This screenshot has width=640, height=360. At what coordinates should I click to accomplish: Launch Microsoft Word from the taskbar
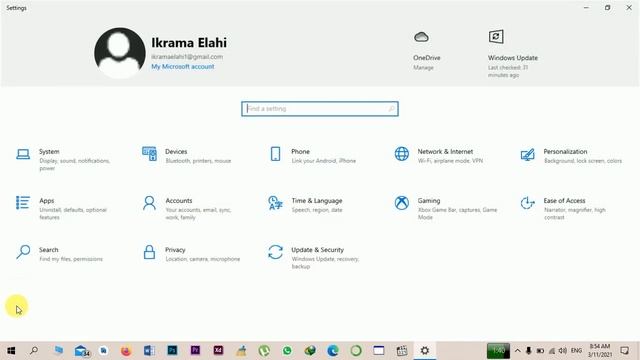pos(149,351)
